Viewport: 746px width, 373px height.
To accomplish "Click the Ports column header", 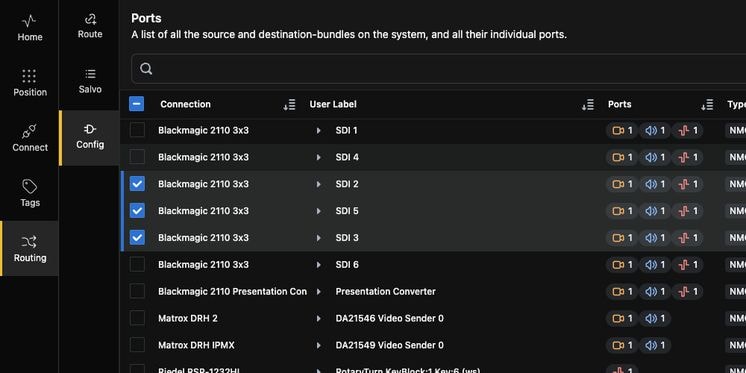I will tap(619, 104).
